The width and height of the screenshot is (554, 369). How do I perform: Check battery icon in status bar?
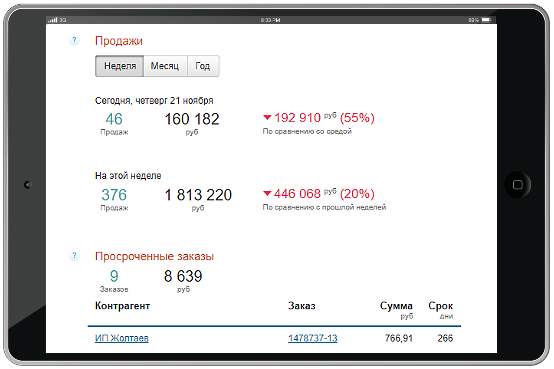(x=487, y=20)
